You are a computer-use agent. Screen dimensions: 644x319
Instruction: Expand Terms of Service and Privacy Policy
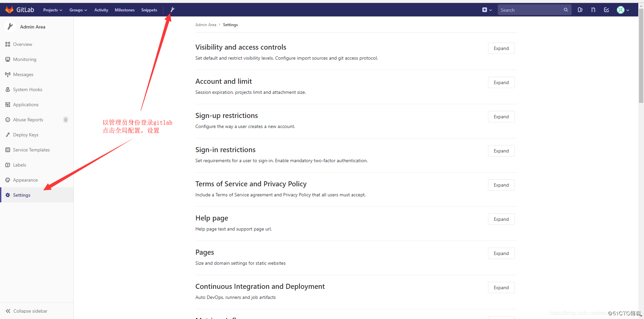click(x=501, y=185)
